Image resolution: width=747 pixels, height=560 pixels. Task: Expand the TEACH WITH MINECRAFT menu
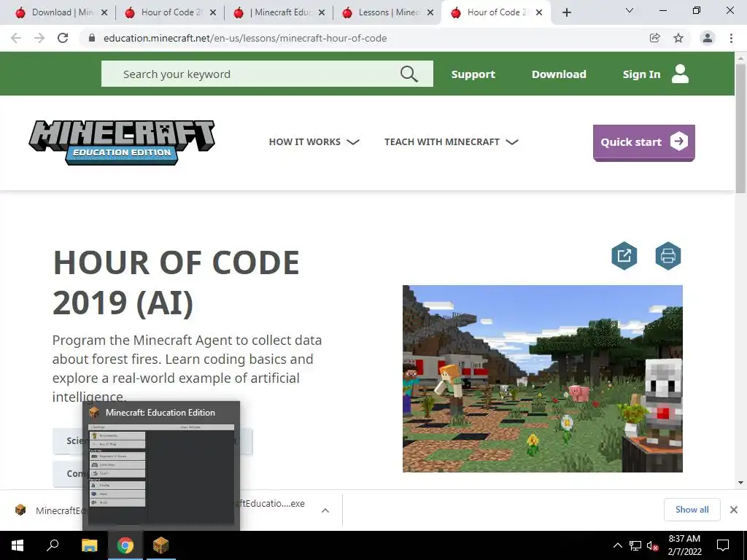pos(451,142)
